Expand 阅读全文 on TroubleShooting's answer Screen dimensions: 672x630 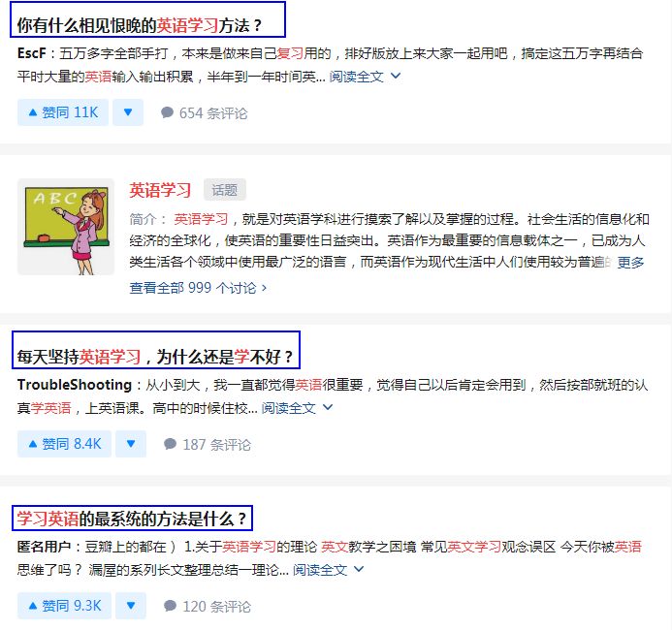[297, 408]
